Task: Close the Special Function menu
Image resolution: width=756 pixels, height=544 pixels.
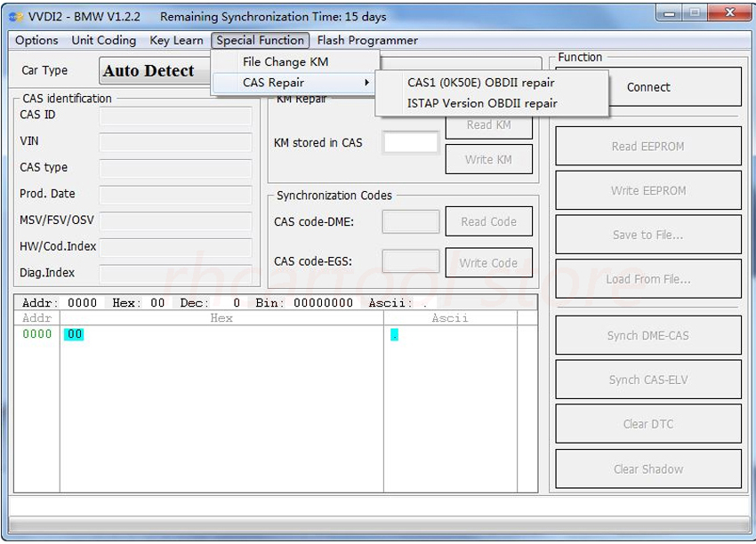Action: click(x=261, y=41)
